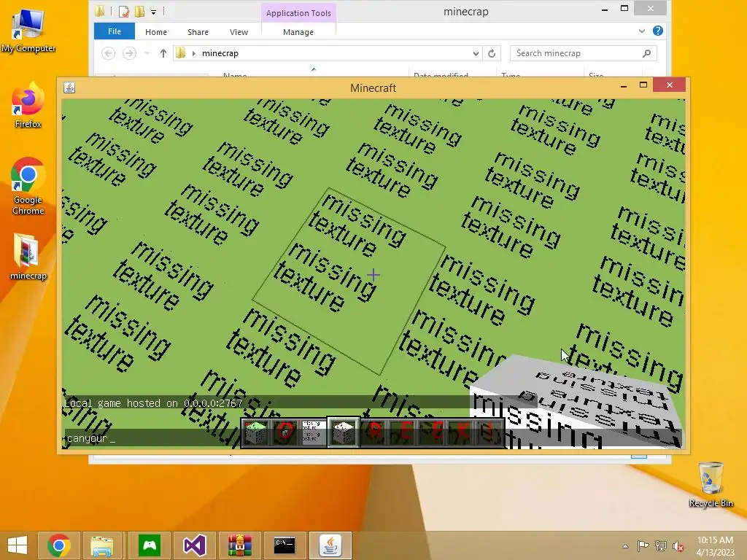Go up one folder level in Explorer
747x560 pixels.
click(x=163, y=53)
